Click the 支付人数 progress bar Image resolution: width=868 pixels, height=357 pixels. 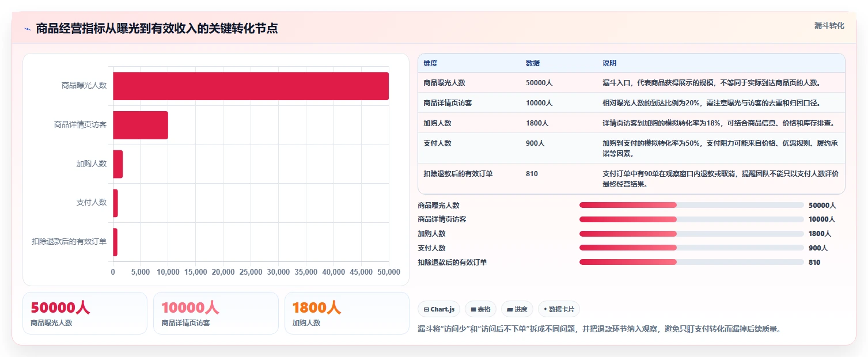pos(691,248)
